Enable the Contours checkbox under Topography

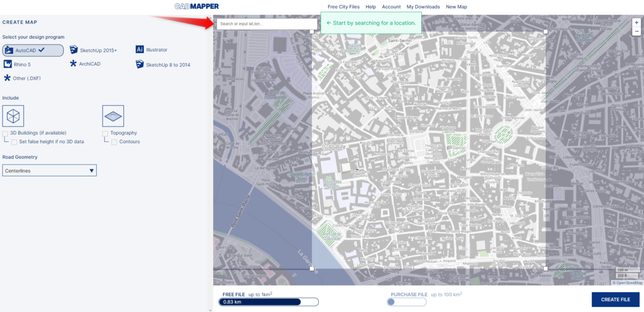click(x=114, y=141)
